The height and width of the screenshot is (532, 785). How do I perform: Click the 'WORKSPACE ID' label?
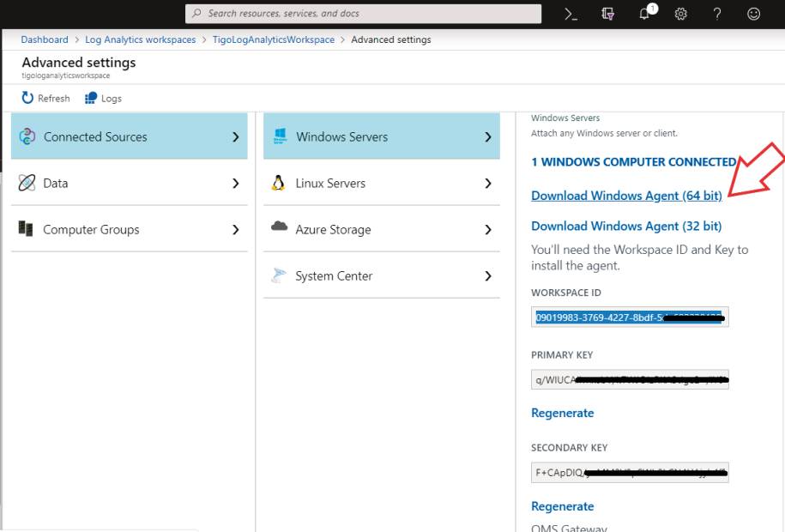pos(566,293)
